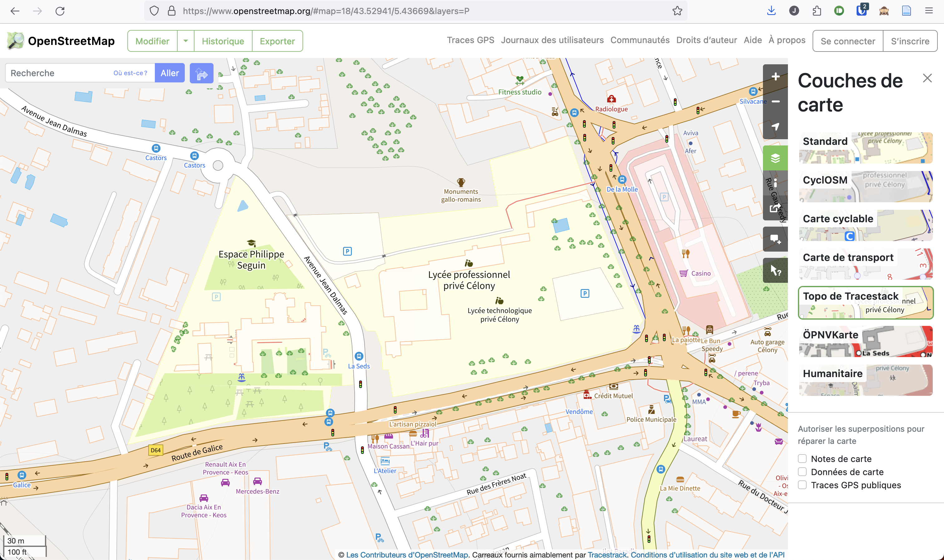Open the browser downloads panel
Viewport: 944px width, 560px height.
[x=771, y=11]
